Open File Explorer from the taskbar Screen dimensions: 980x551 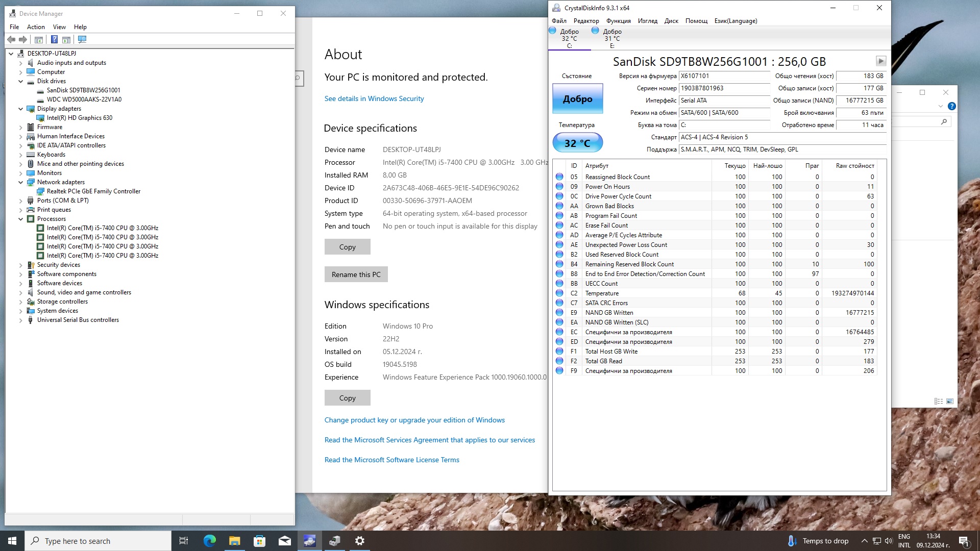(234, 541)
